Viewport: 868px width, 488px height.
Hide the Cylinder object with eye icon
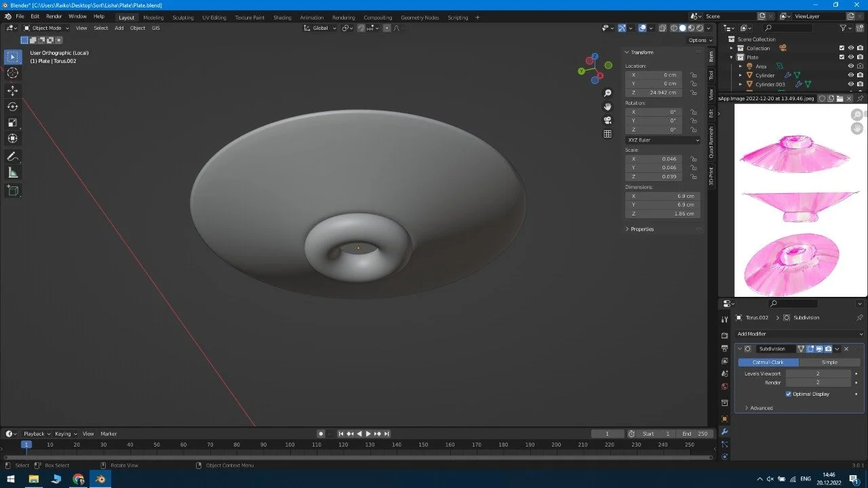tap(851, 75)
